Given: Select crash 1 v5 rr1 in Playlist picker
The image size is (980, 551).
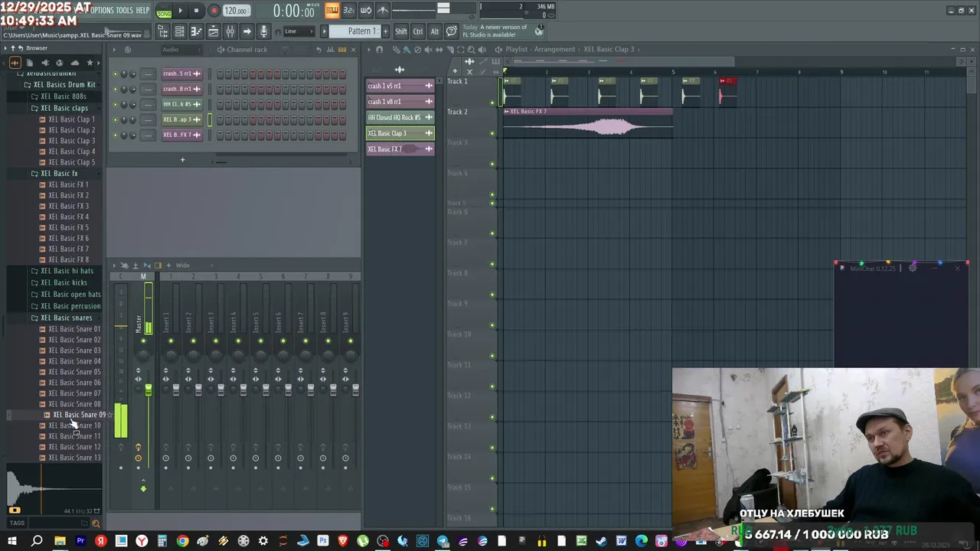Looking at the screenshot, I should (400, 86).
